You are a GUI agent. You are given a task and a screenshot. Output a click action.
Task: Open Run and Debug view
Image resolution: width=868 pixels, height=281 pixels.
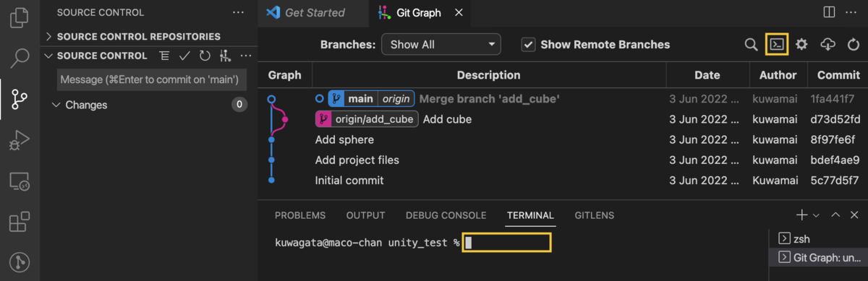(20, 140)
